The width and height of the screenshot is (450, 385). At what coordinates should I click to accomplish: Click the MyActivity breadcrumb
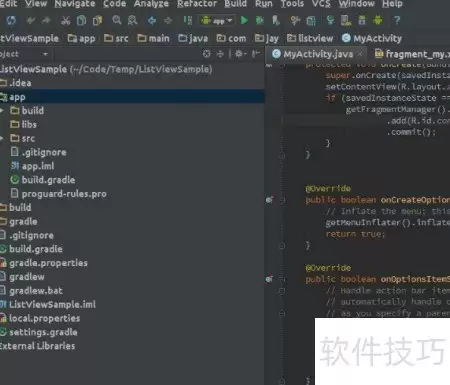[x=372, y=38]
